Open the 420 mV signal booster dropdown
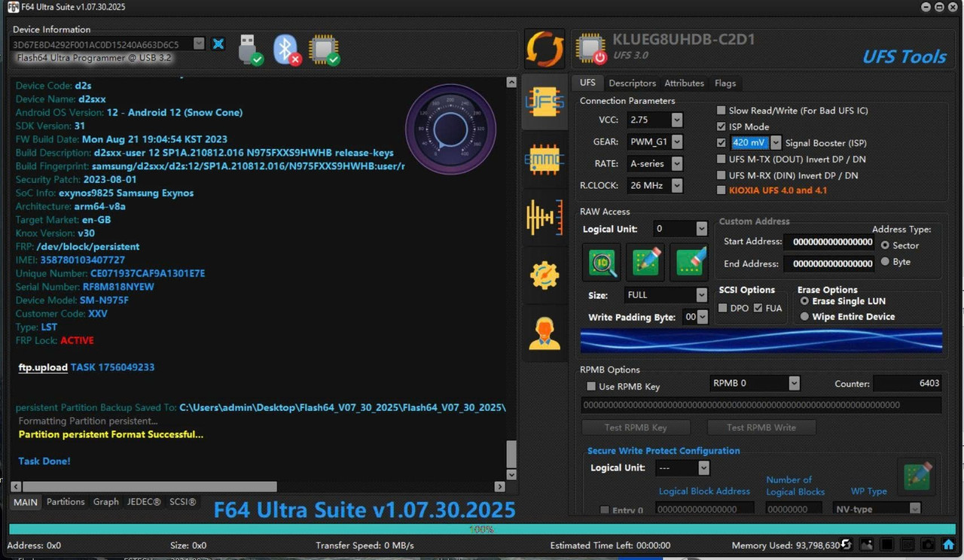This screenshot has width=964, height=560. tap(776, 142)
